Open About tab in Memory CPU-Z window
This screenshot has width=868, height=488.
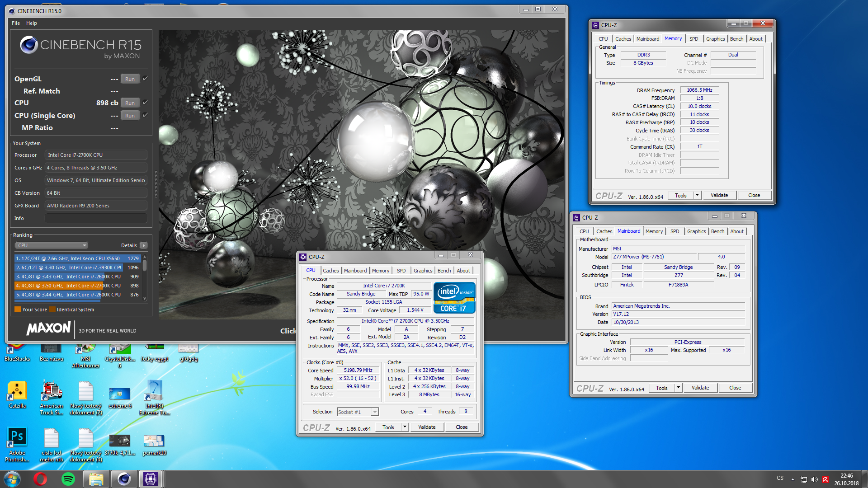click(x=755, y=39)
